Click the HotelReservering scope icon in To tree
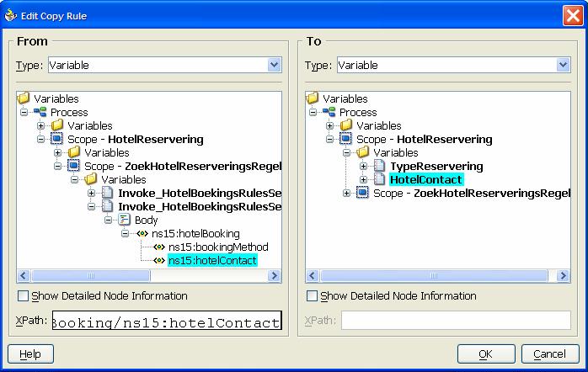 345,139
